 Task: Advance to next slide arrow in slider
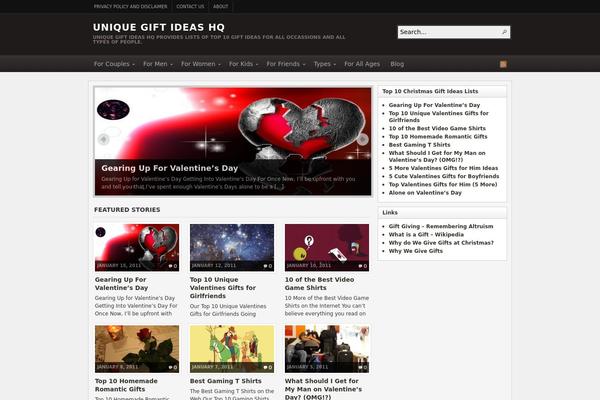(x=362, y=139)
